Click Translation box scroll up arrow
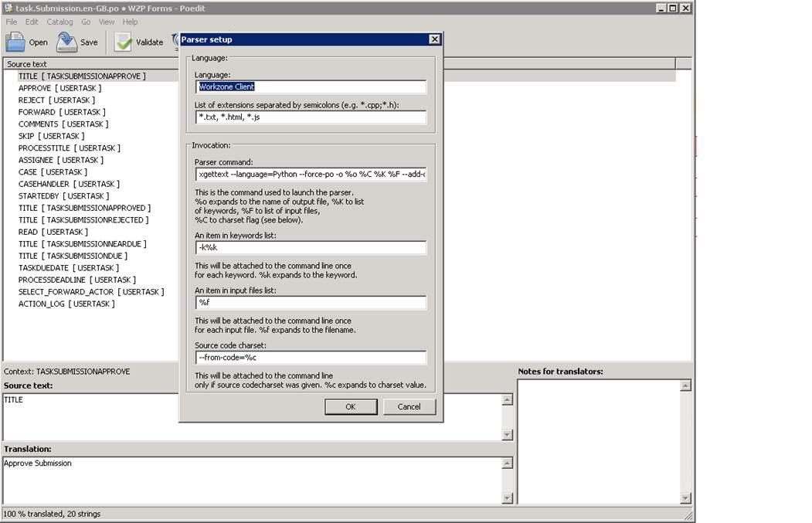The image size is (812, 523). point(508,463)
